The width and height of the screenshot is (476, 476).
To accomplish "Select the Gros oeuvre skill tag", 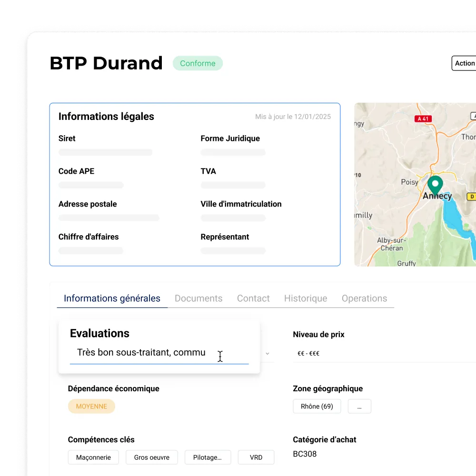I will (152, 457).
